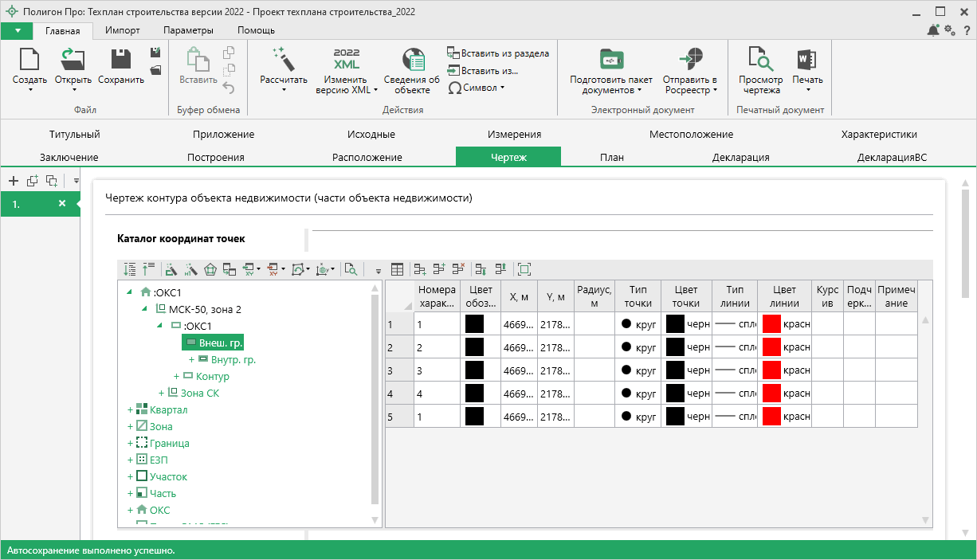Click the notification bell icon
Viewport: 977px width, 560px height.
(x=933, y=30)
